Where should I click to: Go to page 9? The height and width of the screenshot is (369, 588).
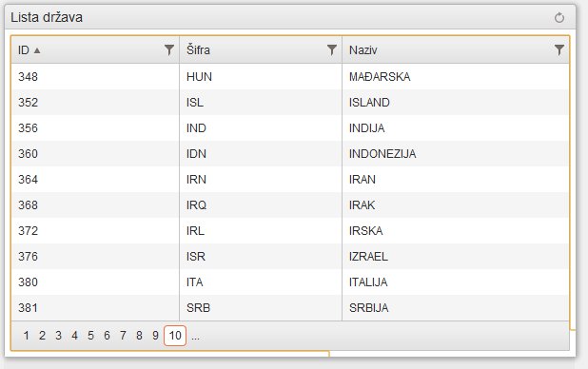coord(155,336)
